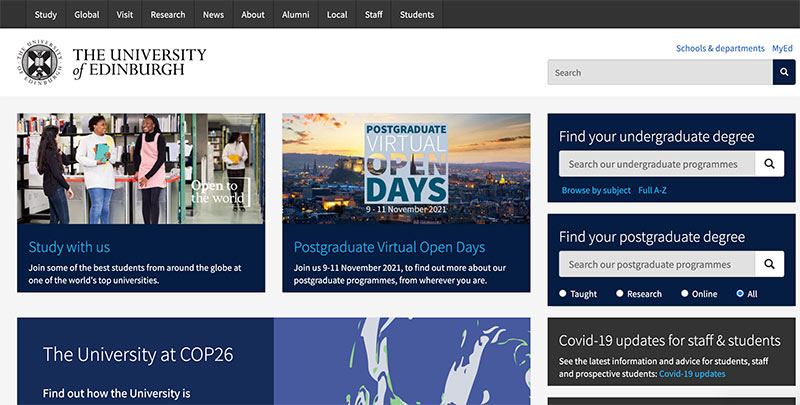This screenshot has height=405, width=800.
Task: Select the Online radio option
Action: [x=685, y=293]
